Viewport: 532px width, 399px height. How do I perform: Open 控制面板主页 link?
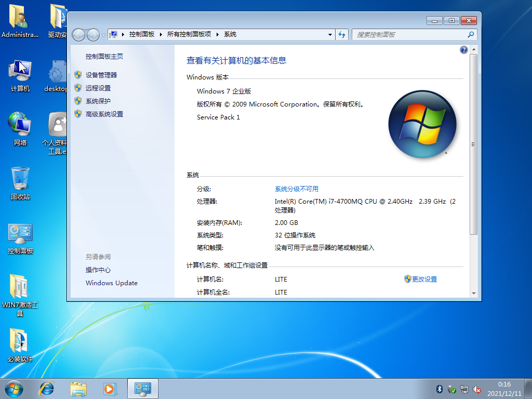[104, 56]
